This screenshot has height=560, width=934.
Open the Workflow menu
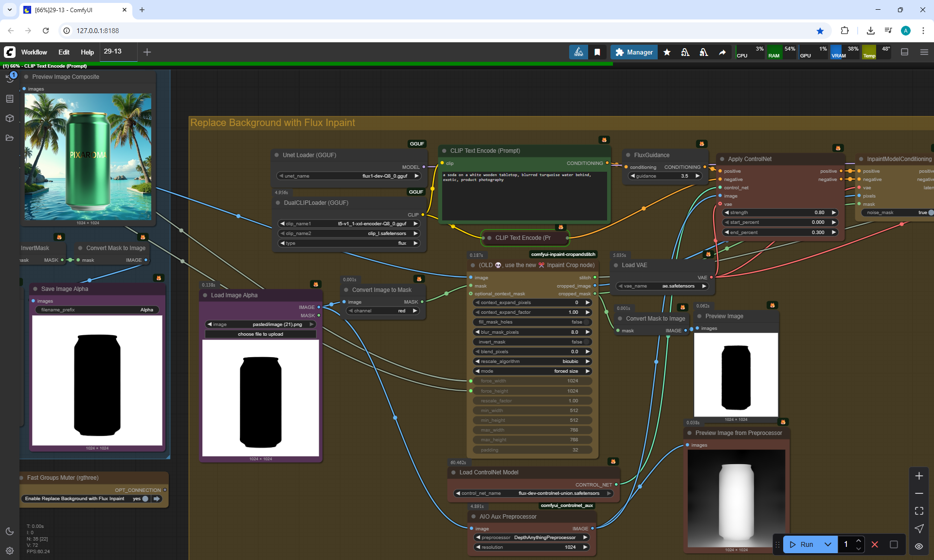tap(34, 52)
